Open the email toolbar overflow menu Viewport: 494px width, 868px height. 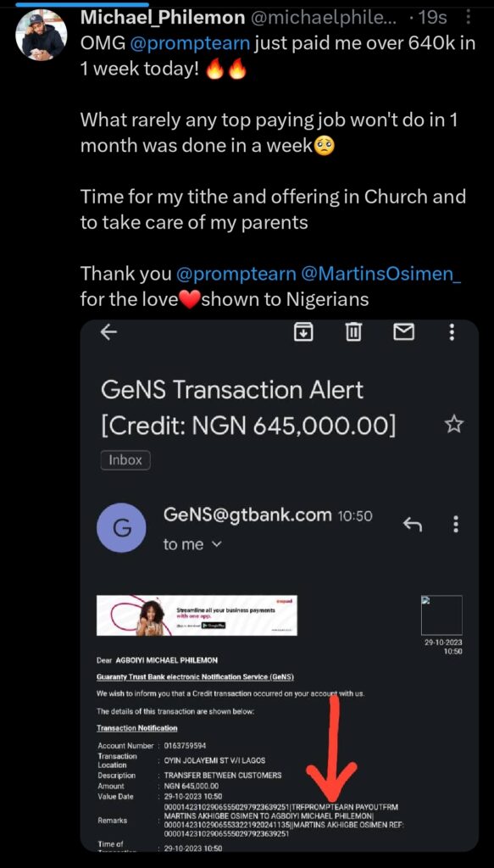pos(452,332)
